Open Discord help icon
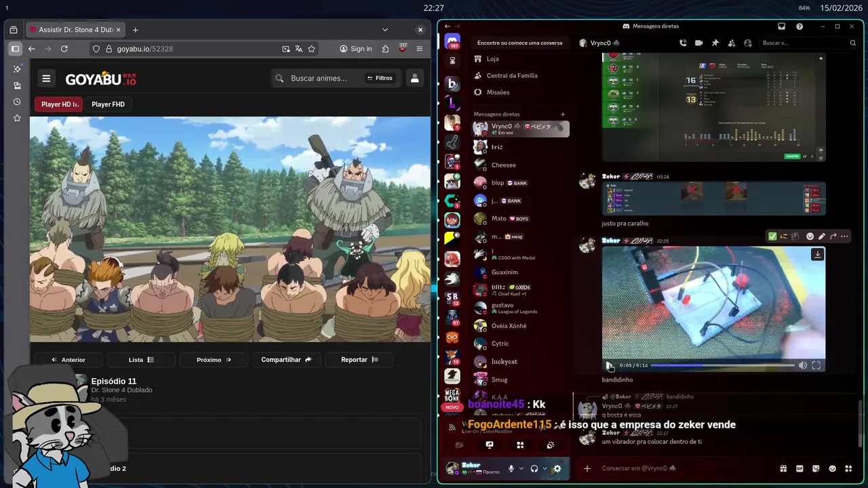Image resolution: width=868 pixels, height=488 pixels. point(800,26)
